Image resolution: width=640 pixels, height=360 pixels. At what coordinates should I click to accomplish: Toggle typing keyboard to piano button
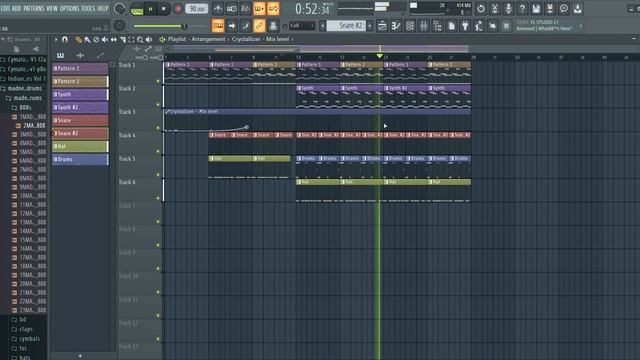(218, 26)
